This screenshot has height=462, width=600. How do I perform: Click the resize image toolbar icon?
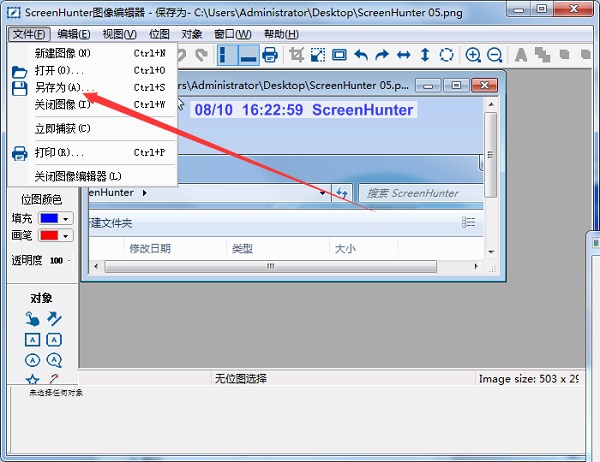pos(318,55)
